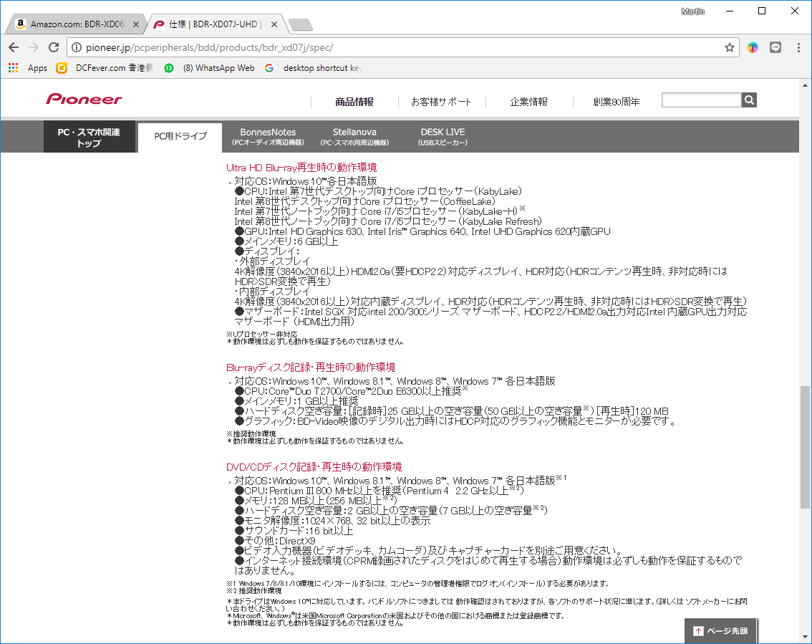
Task: Go back using browser back arrow
Action: tap(14, 47)
